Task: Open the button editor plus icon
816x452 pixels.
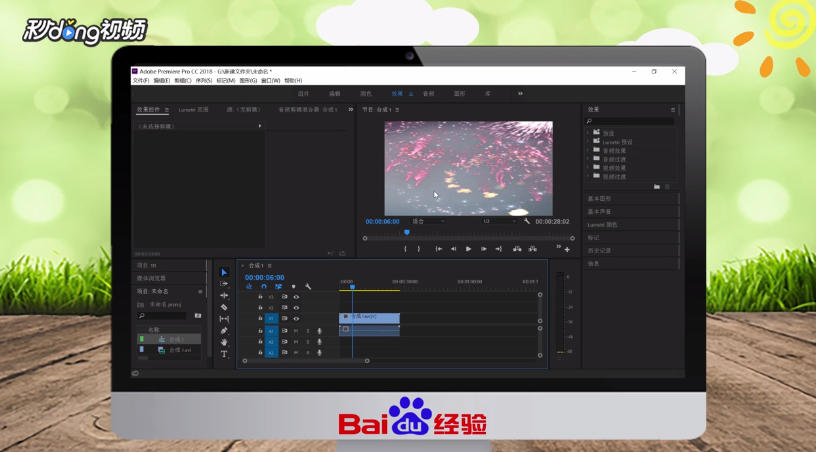Action: pyautogui.click(x=567, y=250)
